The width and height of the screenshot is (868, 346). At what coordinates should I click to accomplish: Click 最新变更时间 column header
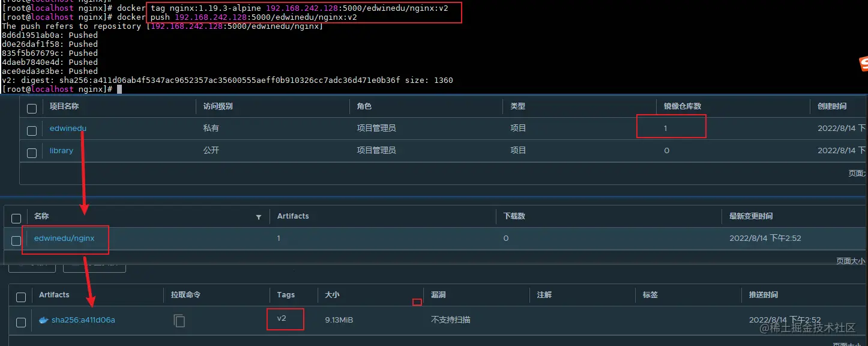pyautogui.click(x=751, y=216)
